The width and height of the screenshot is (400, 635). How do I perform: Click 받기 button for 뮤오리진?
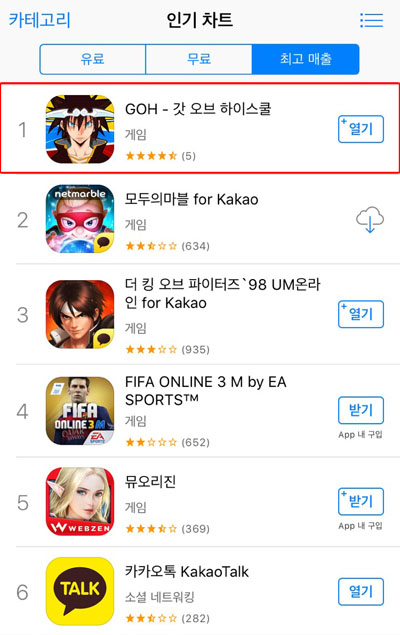click(361, 501)
